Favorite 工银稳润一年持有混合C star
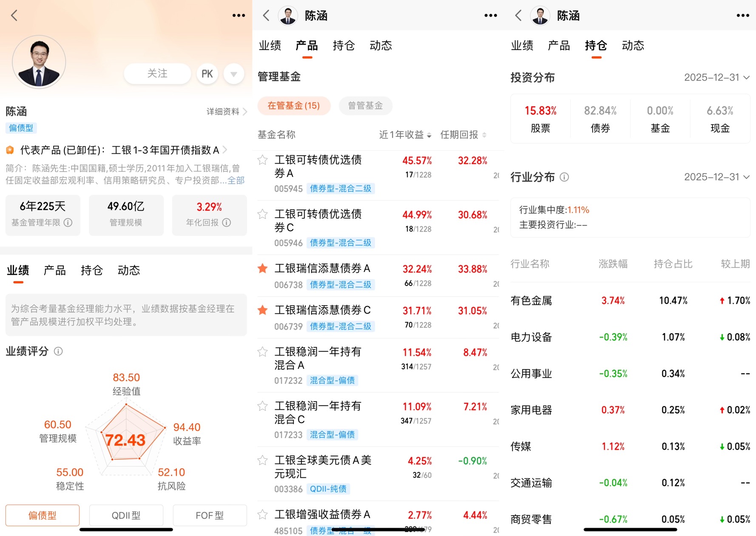The width and height of the screenshot is (756, 536). (263, 406)
